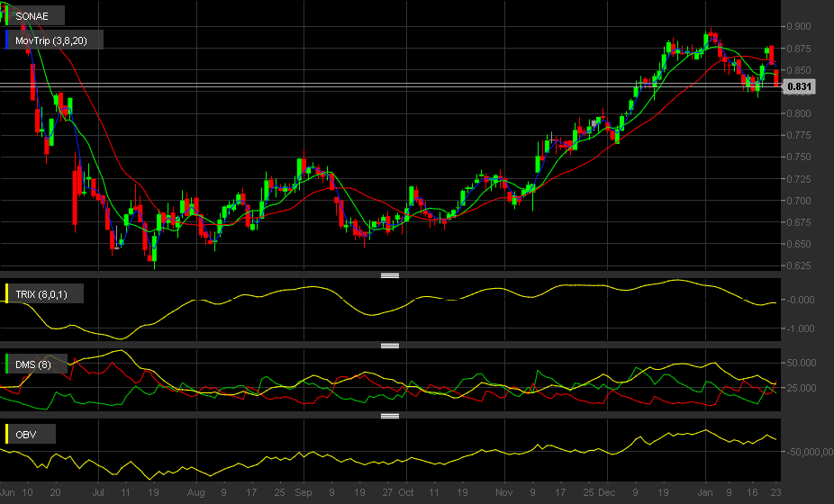Click the Oct label on the time axis
834x504 pixels.
point(406,492)
